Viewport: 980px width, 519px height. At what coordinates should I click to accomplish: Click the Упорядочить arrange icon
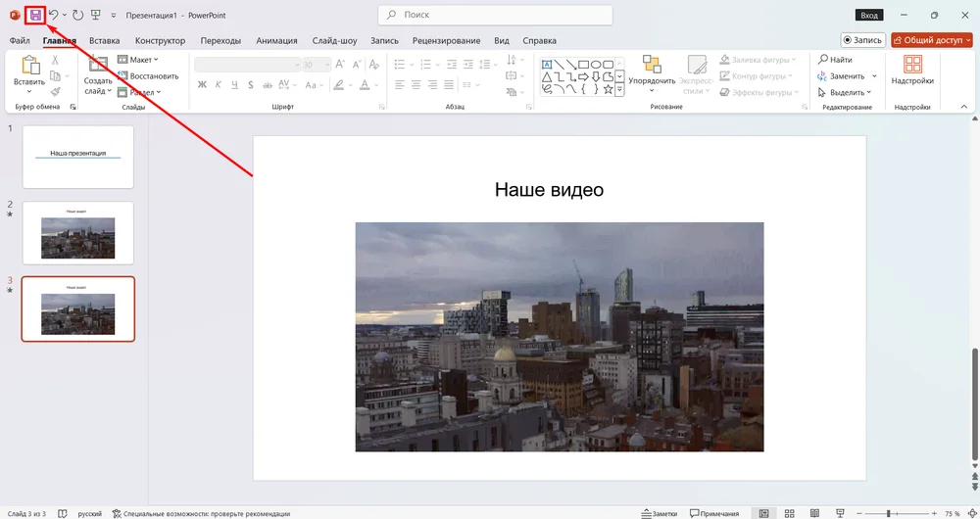click(x=651, y=65)
